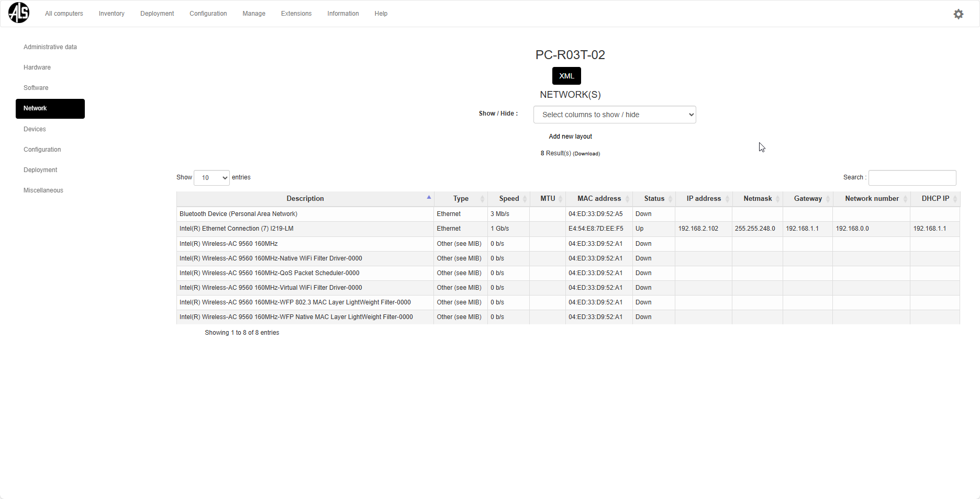The image size is (980, 499).
Task: Open the Inventory menu
Action: [112, 14]
